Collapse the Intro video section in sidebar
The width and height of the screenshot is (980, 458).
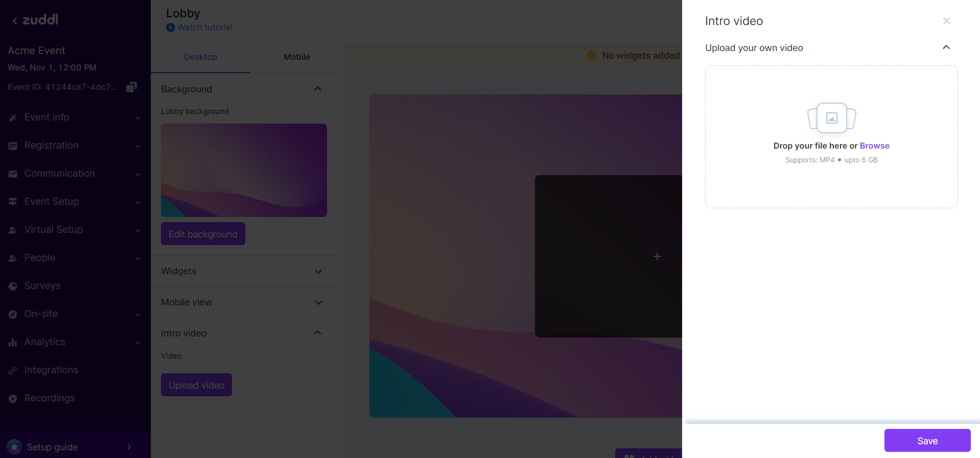(x=318, y=333)
